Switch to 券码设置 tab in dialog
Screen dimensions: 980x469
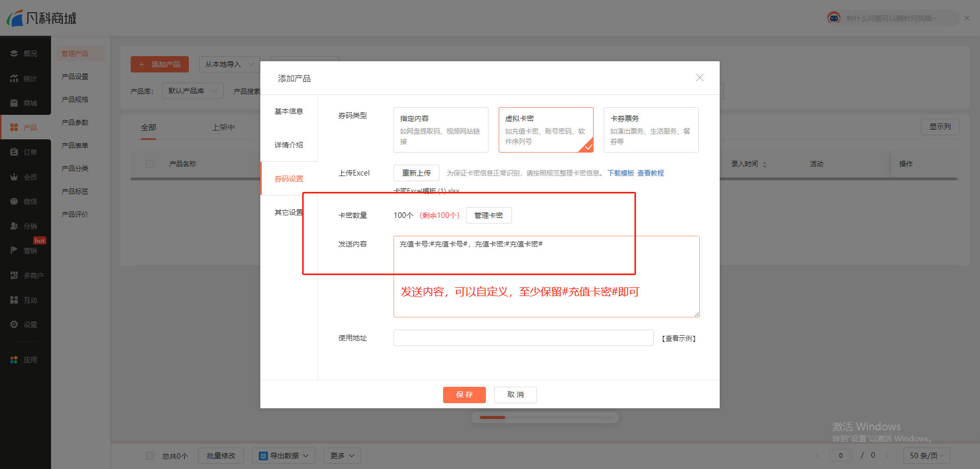tap(289, 179)
